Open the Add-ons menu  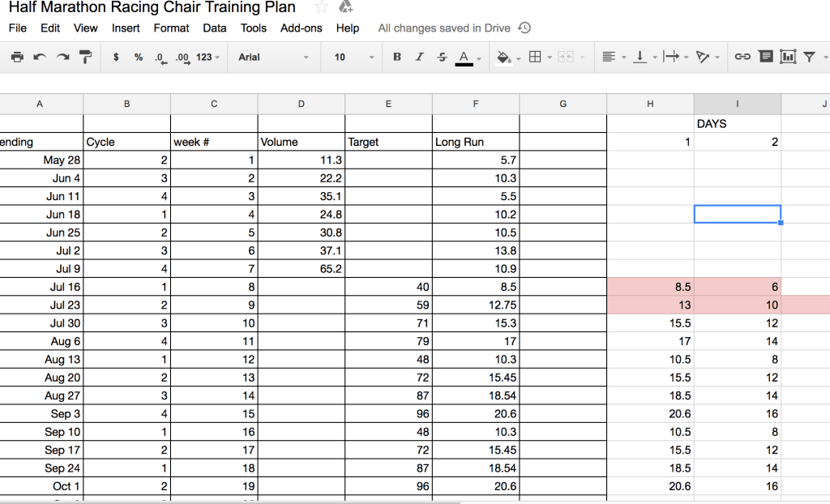point(301,28)
